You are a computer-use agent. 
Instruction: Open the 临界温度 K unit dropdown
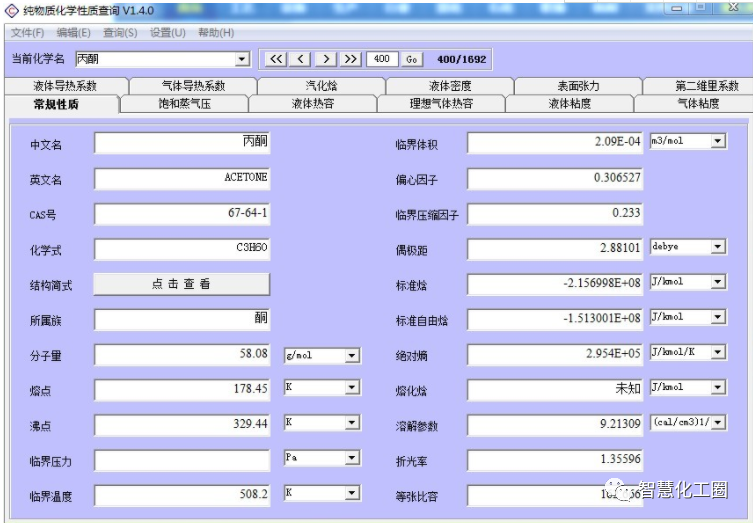pos(352,493)
